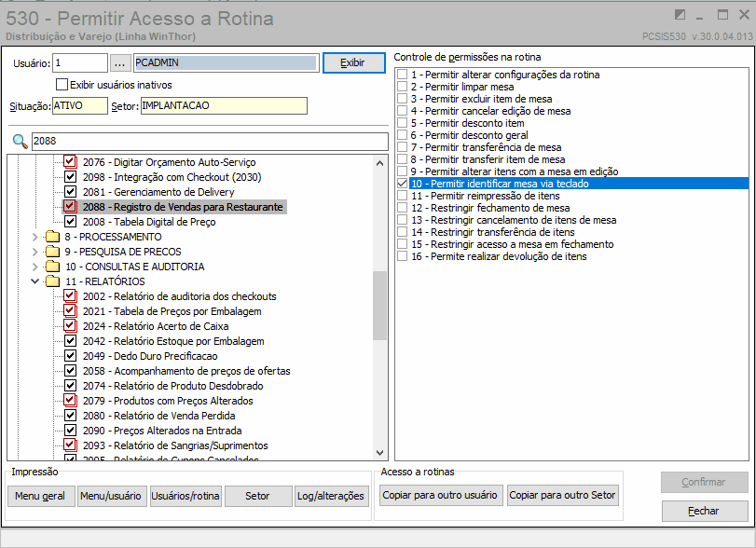Screen dimensions: 756x548
Task: Click the routine search field containing 2088
Action: click(x=210, y=142)
